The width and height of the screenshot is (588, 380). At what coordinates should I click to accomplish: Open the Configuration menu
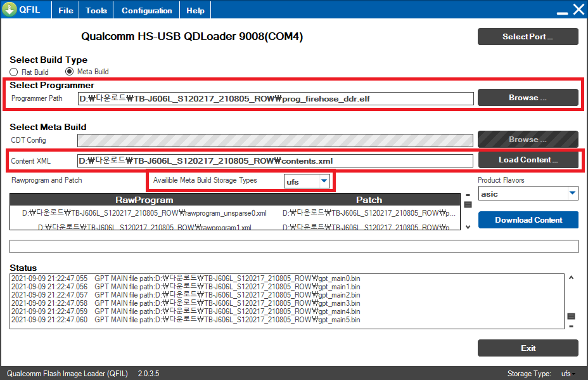pyautogui.click(x=146, y=11)
